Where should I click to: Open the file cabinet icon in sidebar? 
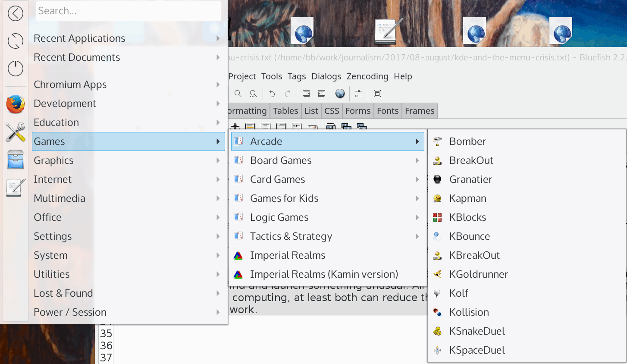[x=16, y=160]
